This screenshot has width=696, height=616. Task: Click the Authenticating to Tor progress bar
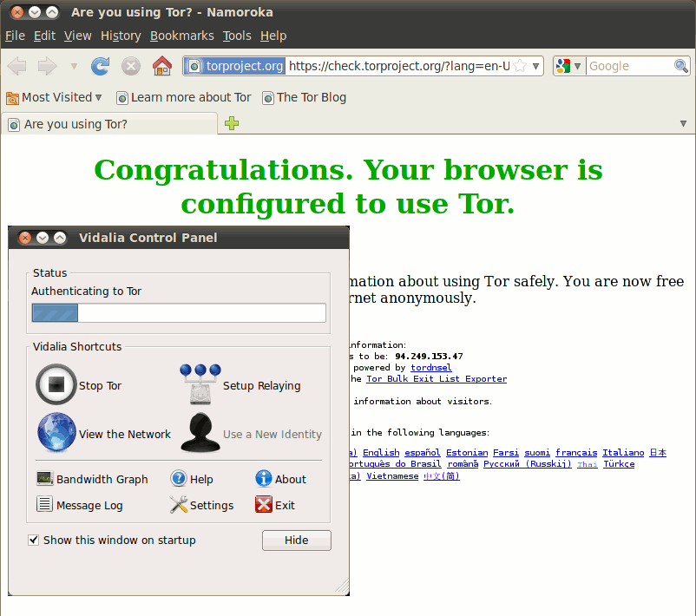[179, 313]
